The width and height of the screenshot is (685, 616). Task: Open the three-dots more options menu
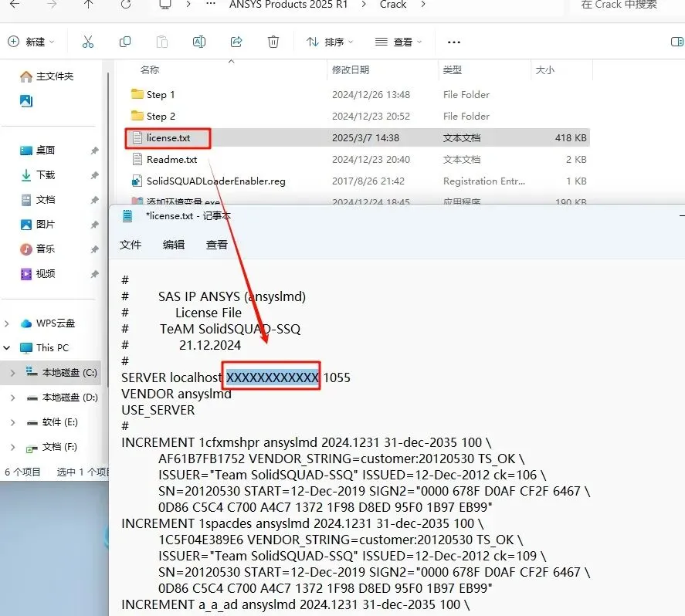click(454, 42)
